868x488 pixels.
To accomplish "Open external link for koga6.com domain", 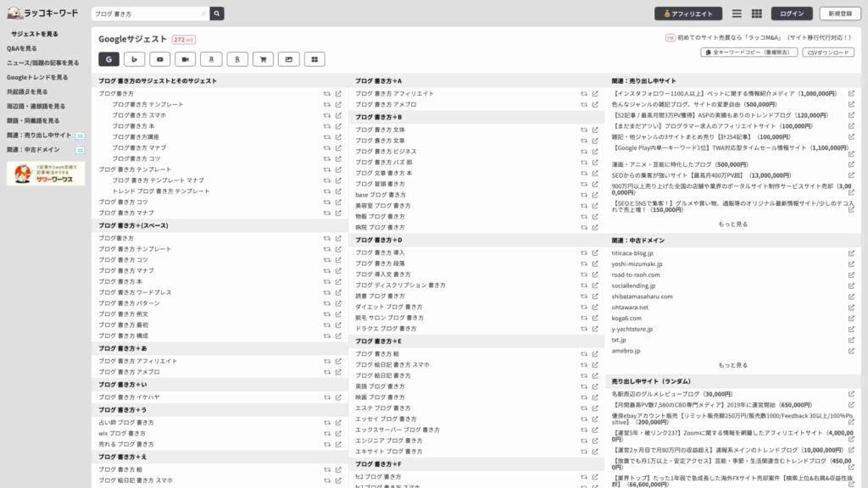I will pos(851,319).
